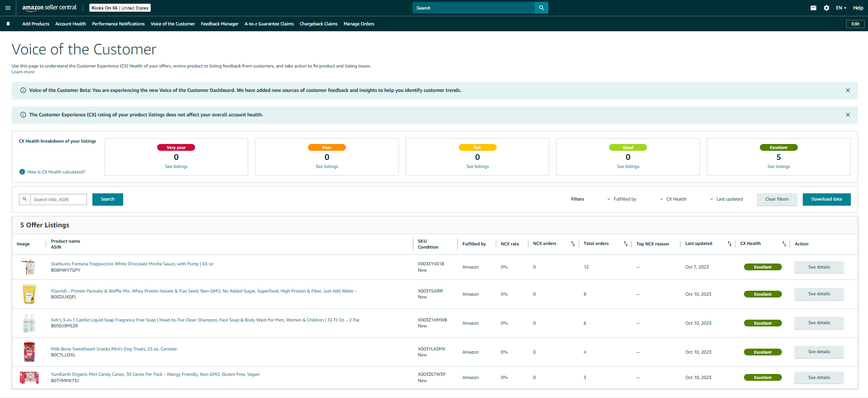See details for Starbucks Fontana sauce
This screenshot has width=868, height=398.
(819, 267)
